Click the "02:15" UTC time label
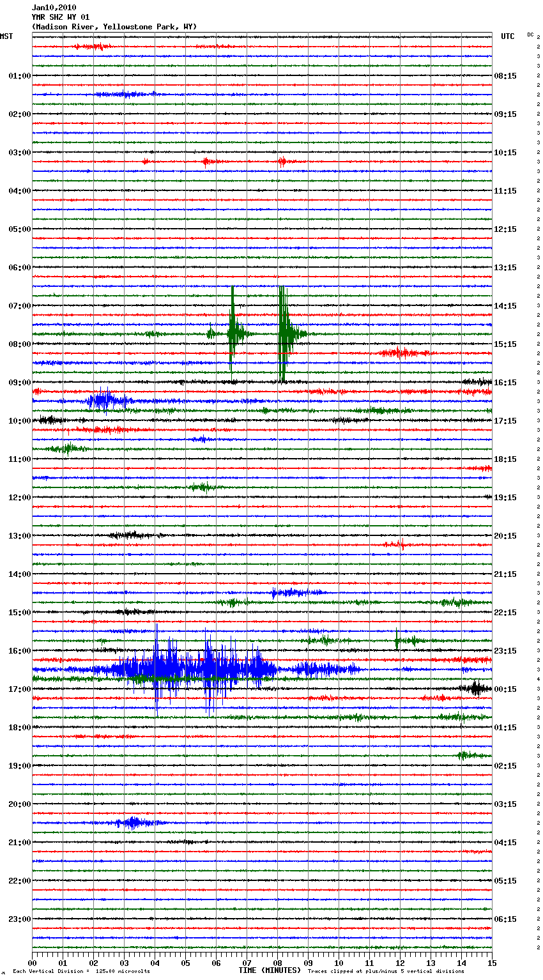Viewport: 543px width, 980px height. (x=505, y=766)
